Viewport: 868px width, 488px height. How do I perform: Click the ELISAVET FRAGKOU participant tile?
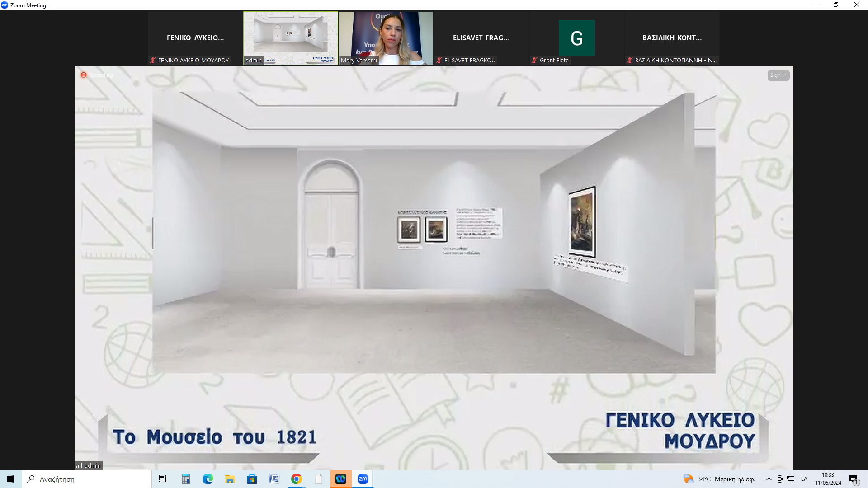point(481,38)
